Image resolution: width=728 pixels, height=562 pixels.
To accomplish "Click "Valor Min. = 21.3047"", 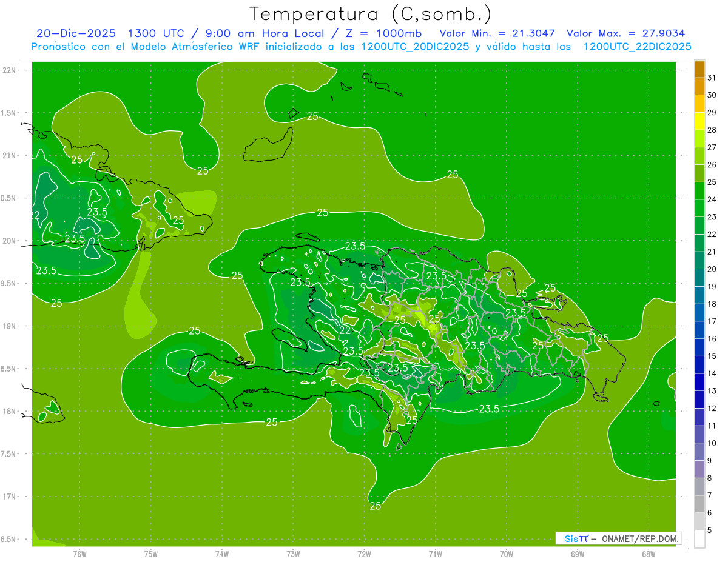I will [x=497, y=33].
